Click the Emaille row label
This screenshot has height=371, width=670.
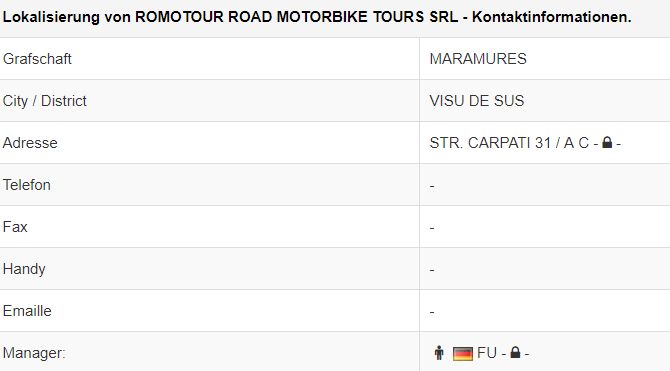click(27, 311)
